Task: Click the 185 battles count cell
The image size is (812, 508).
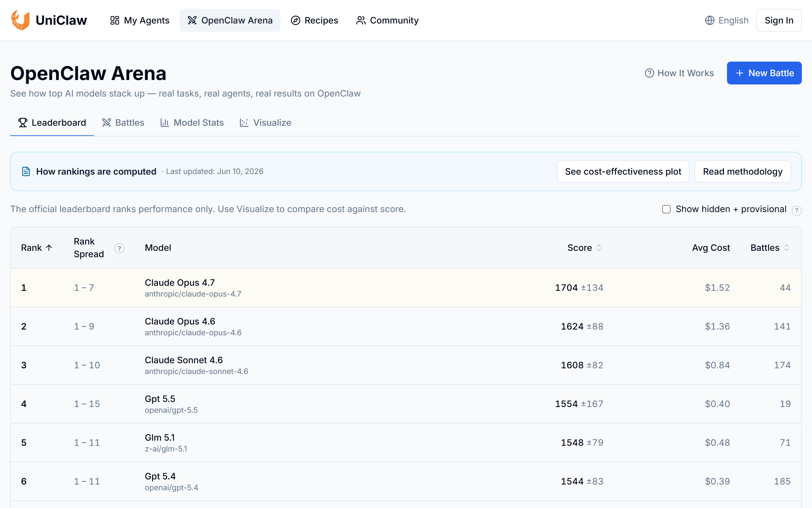Action: click(782, 481)
